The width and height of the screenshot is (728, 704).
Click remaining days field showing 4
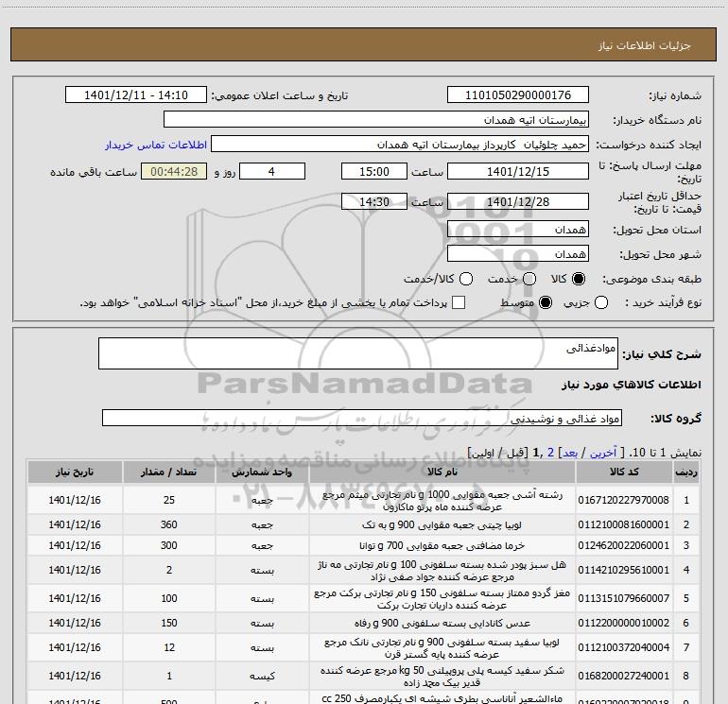pyautogui.click(x=272, y=171)
